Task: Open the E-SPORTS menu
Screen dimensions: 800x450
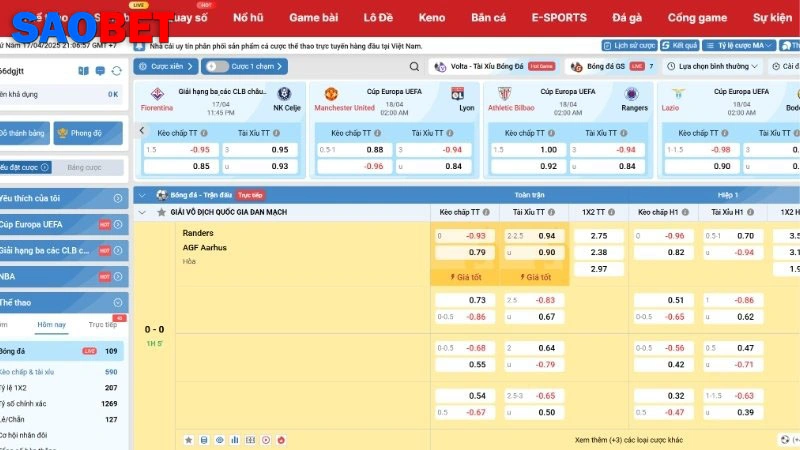Action: (x=559, y=18)
